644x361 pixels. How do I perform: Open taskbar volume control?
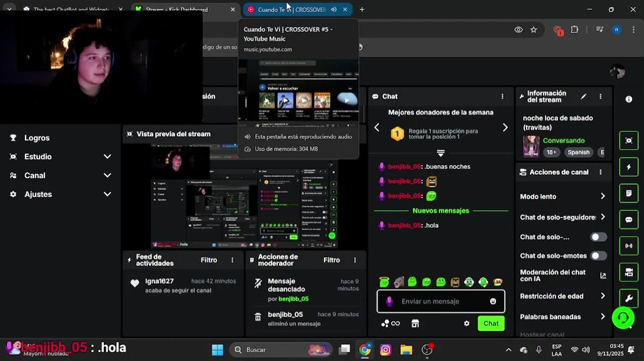586,349
